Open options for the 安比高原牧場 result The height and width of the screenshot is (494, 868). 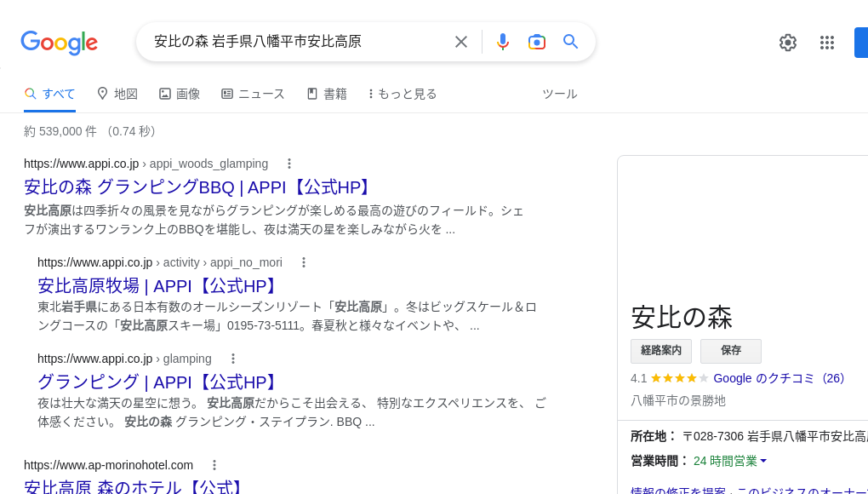point(304,262)
